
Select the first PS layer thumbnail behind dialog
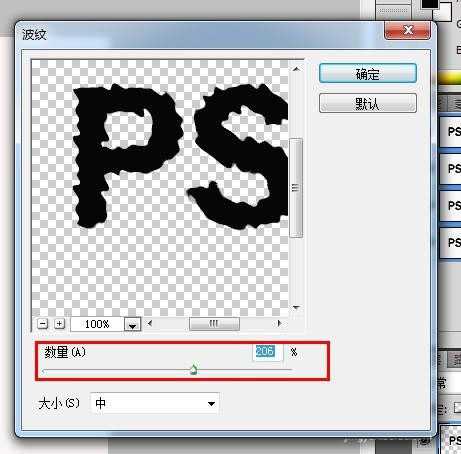(451, 132)
